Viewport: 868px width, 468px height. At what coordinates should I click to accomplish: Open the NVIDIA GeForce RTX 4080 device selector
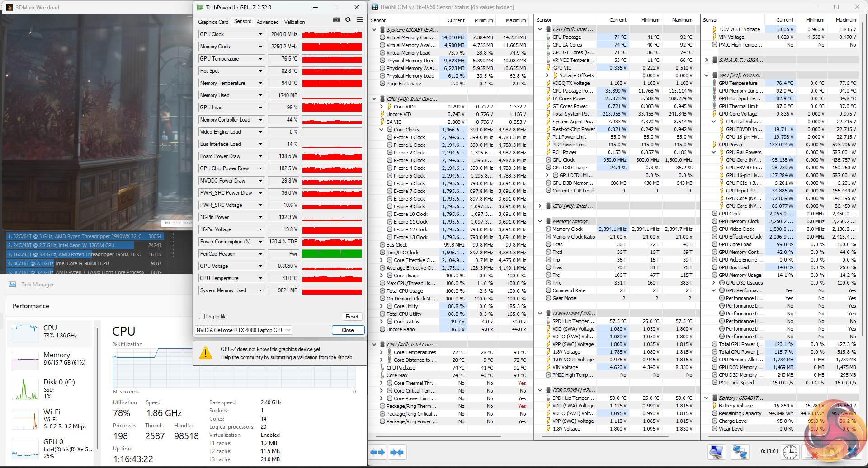(x=244, y=330)
